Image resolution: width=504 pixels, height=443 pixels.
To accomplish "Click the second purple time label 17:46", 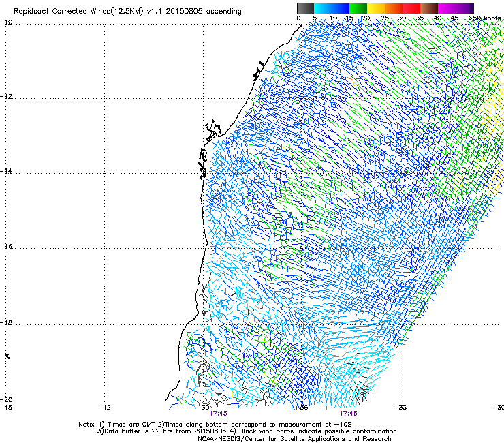I will 348,414.
